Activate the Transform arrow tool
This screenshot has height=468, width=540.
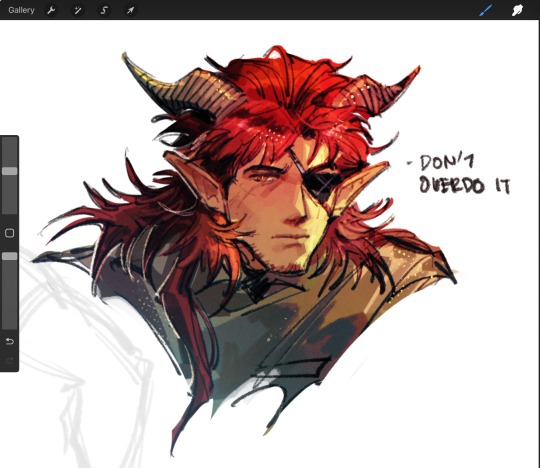(x=130, y=10)
